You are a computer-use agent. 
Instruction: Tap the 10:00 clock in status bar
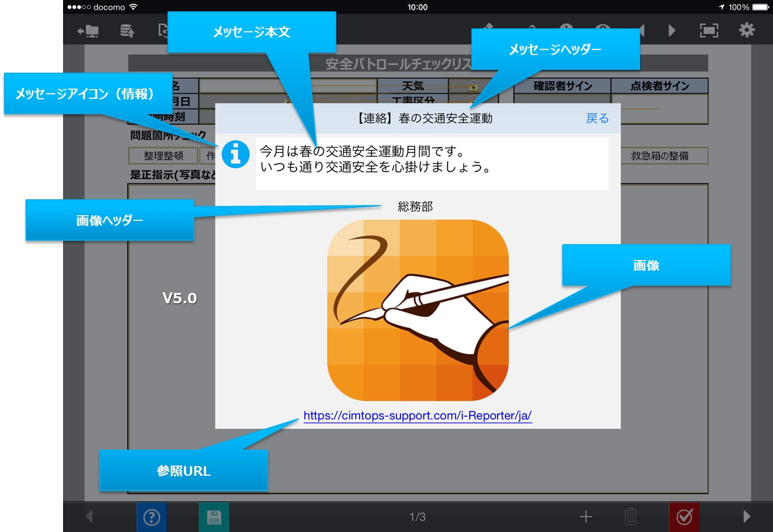coord(417,7)
